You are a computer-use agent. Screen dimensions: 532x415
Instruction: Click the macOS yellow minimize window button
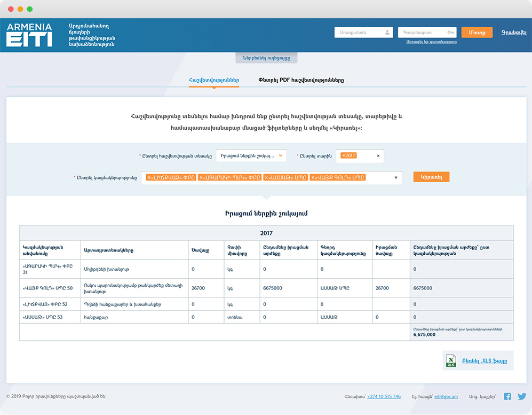coord(20,9)
